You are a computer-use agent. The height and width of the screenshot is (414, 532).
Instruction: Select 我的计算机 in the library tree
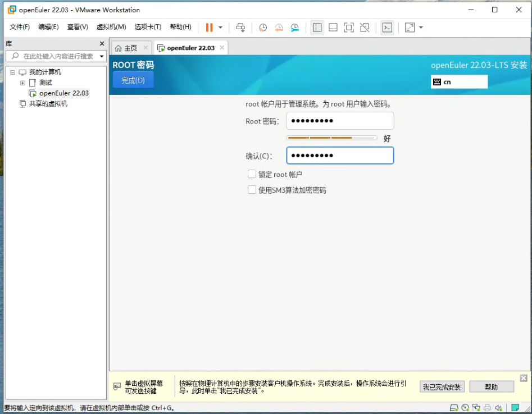pos(45,72)
